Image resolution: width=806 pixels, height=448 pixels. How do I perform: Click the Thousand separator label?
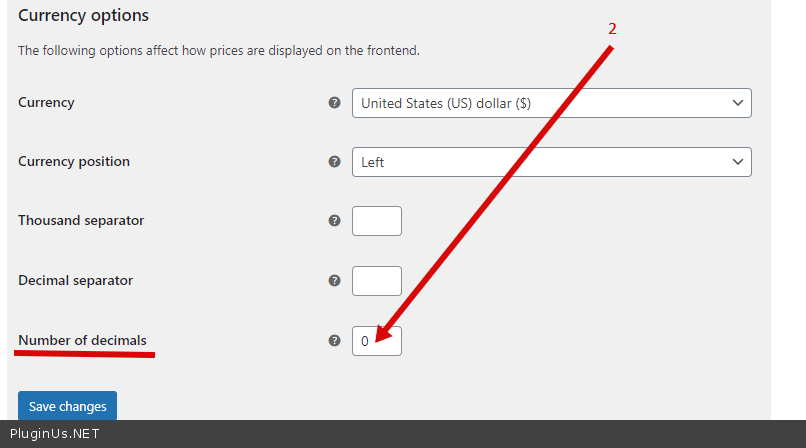pos(81,220)
